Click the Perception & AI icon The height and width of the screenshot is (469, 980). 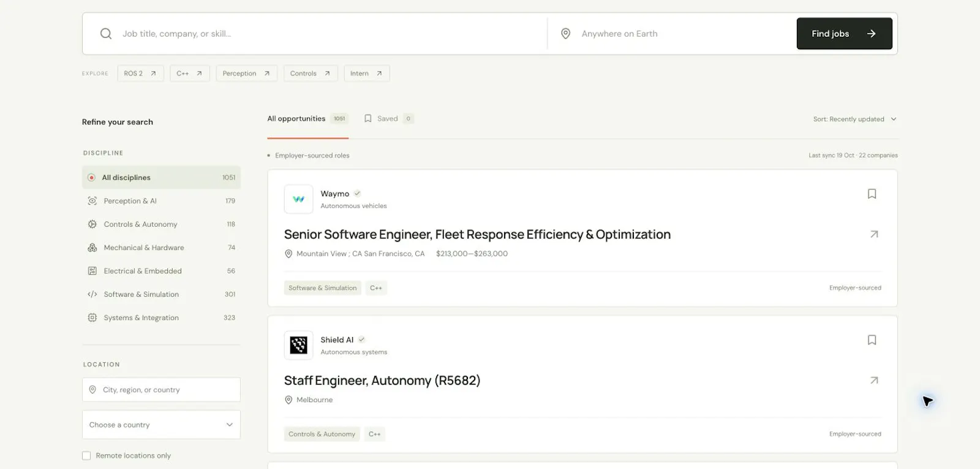click(x=92, y=201)
